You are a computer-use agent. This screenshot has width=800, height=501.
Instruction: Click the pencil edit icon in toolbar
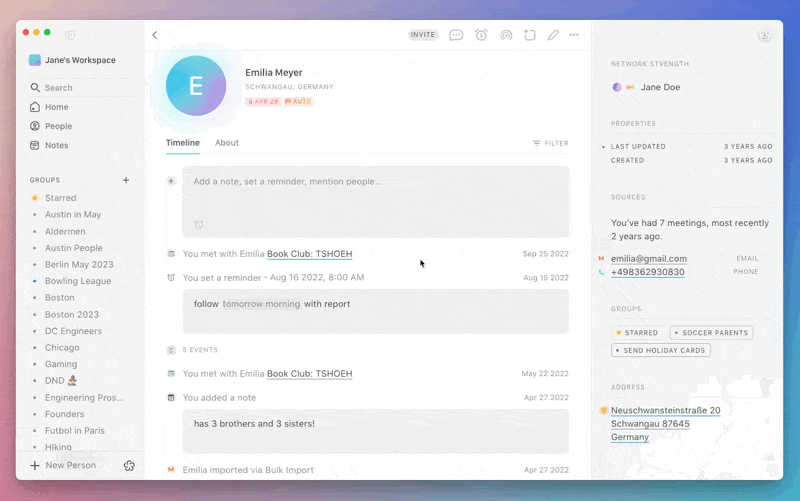[x=553, y=35]
